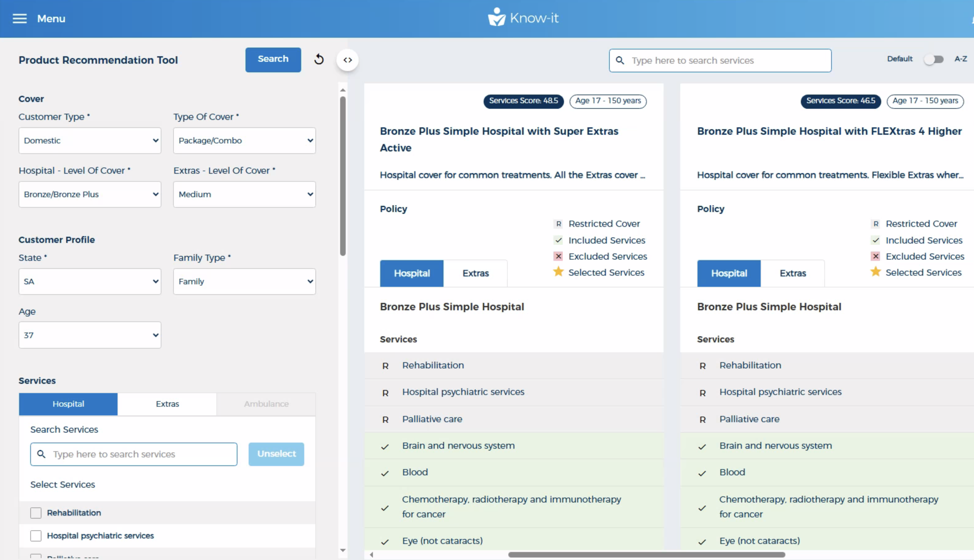
Task: Open Hospital Level Of Cover dropdown
Action: [x=90, y=194]
